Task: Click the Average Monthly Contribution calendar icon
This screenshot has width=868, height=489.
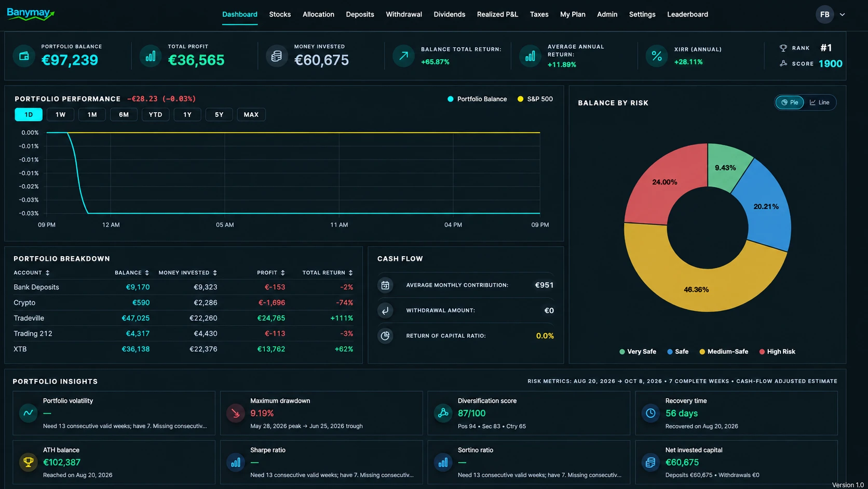Action: pos(385,285)
